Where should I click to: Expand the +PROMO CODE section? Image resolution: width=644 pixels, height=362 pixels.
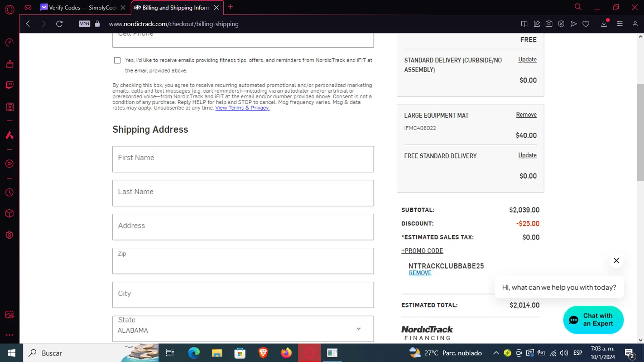(422, 251)
